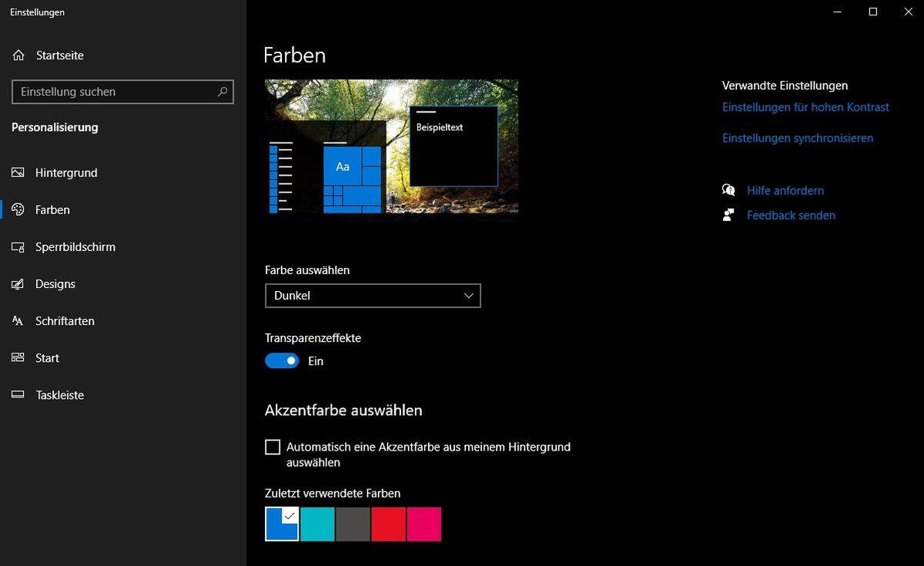Click the Hintergrund picture icon

pyautogui.click(x=18, y=172)
